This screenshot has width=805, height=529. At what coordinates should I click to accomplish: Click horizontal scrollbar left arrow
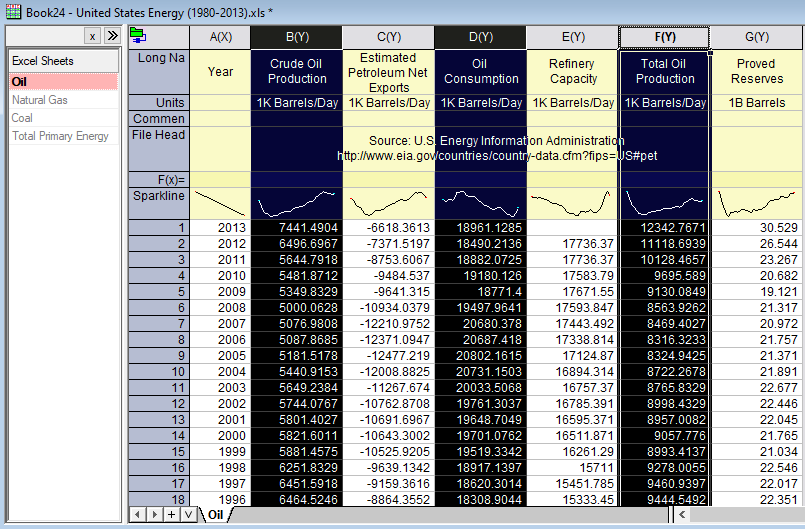[x=682, y=514]
